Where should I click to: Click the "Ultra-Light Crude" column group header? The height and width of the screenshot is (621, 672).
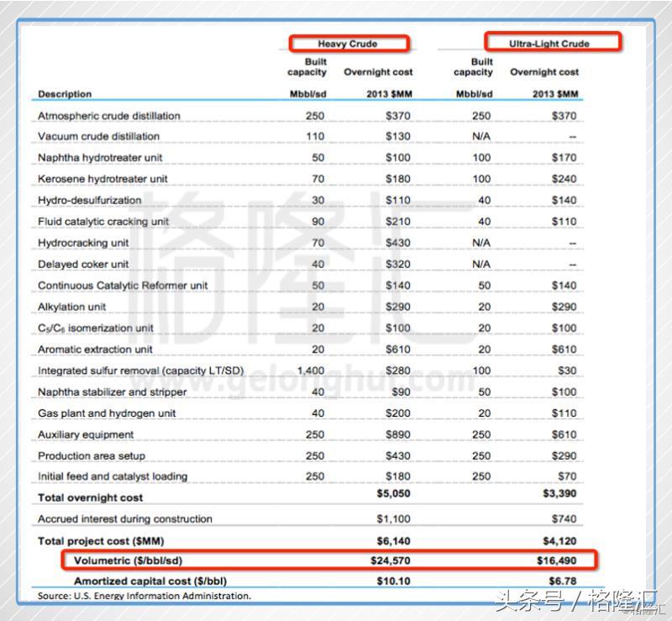point(549,44)
